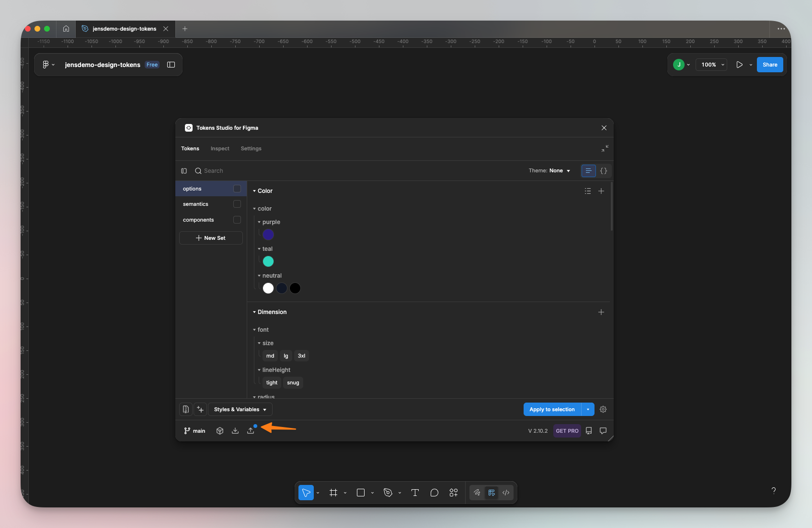The image size is (812, 528).
Task: Add a new Dimension token
Action: tap(601, 312)
